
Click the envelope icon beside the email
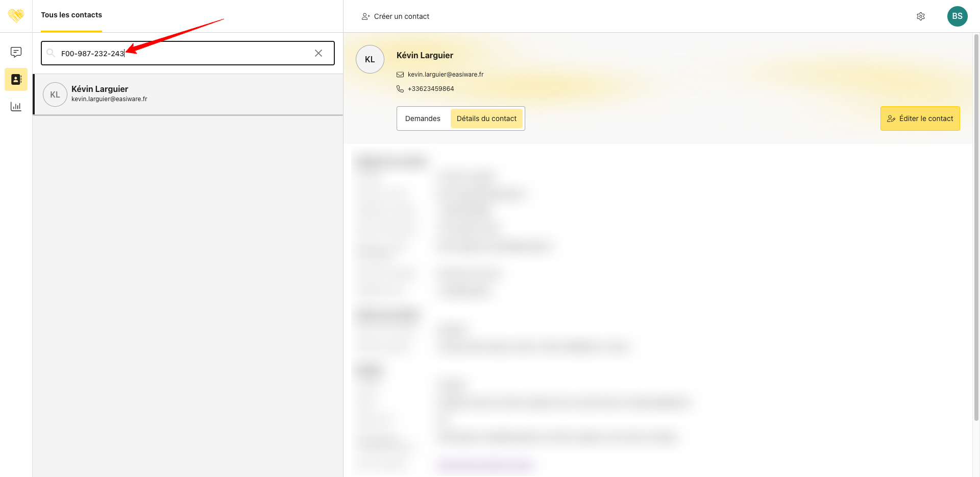pos(400,75)
